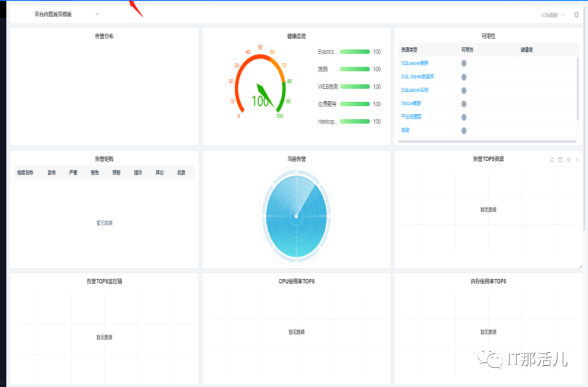Click the 健康度 column header
The width and height of the screenshot is (588, 387).
pyautogui.click(x=526, y=49)
